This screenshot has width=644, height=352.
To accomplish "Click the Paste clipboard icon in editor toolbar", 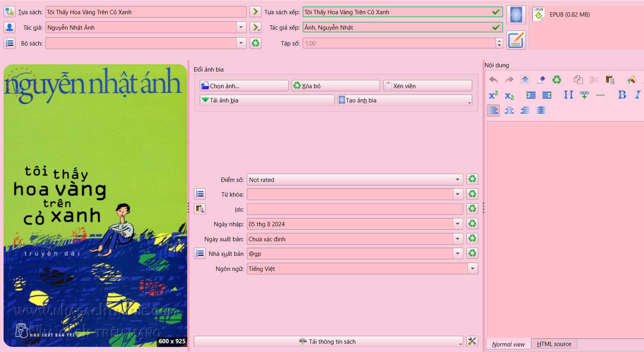I will click(x=610, y=79).
